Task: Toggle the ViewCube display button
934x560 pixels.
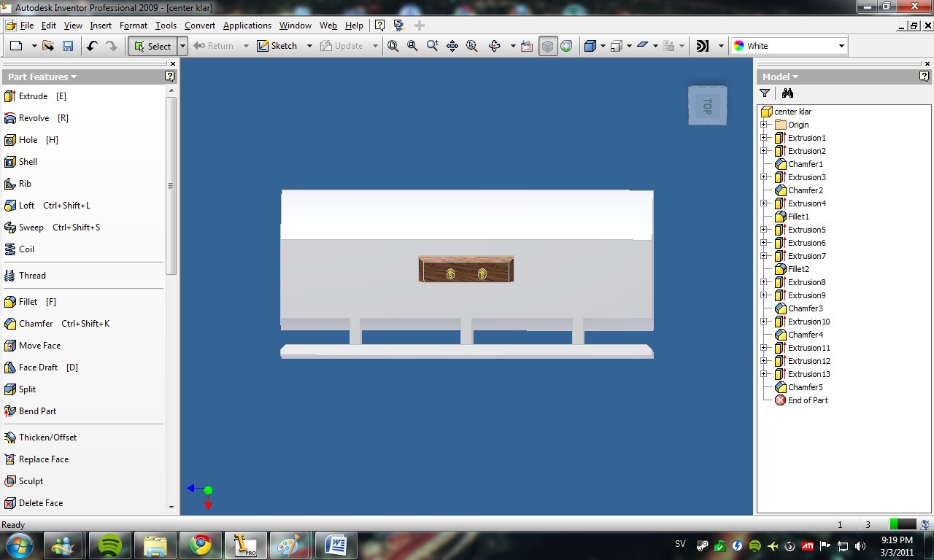Action: coord(547,46)
